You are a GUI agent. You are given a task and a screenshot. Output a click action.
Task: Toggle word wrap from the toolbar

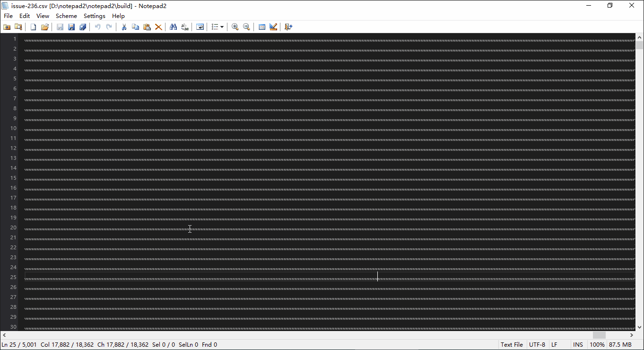click(200, 27)
